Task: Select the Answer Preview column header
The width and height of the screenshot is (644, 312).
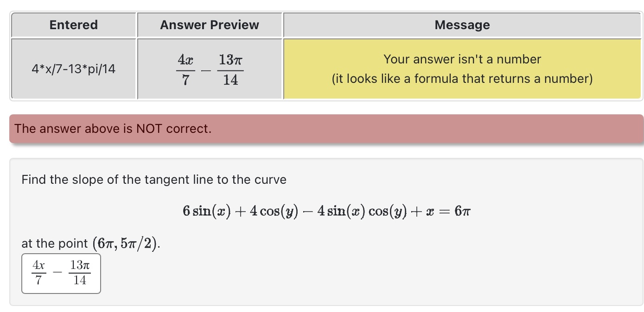Action: pos(210,25)
